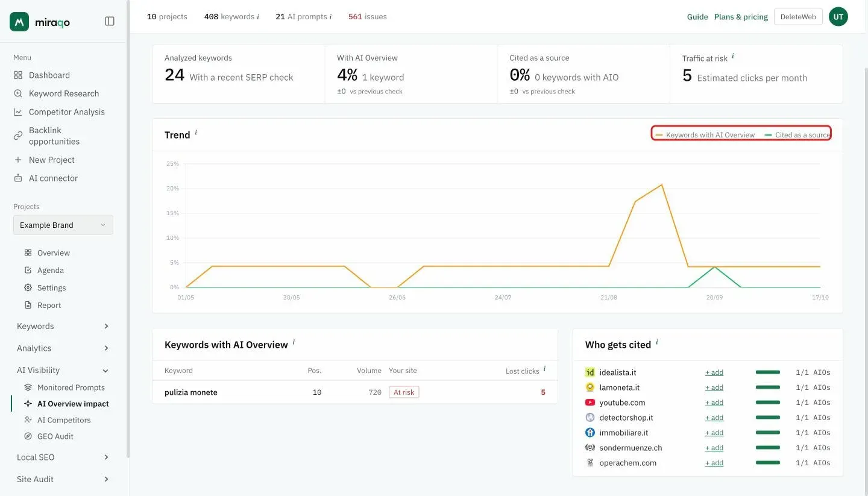Toggle the Keywords with AI Overview legend series
Image resolution: width=868 pixels, height=496 pixels.
(705, 135)
